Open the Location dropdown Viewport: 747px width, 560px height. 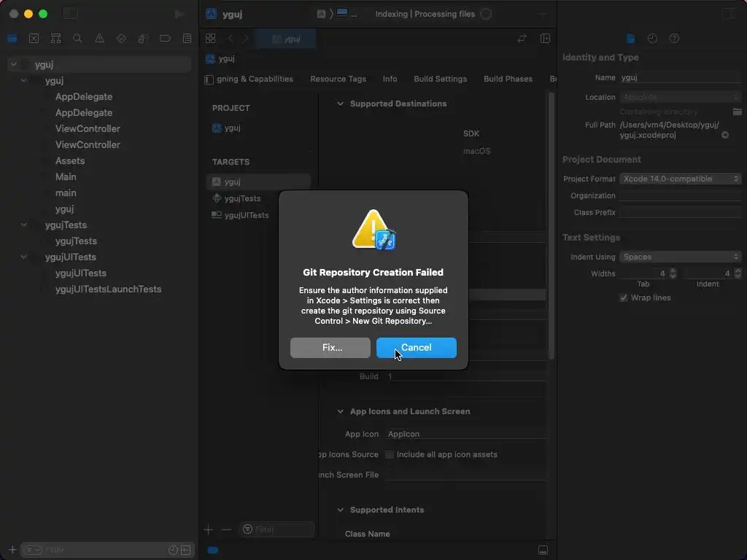[681, 97]
